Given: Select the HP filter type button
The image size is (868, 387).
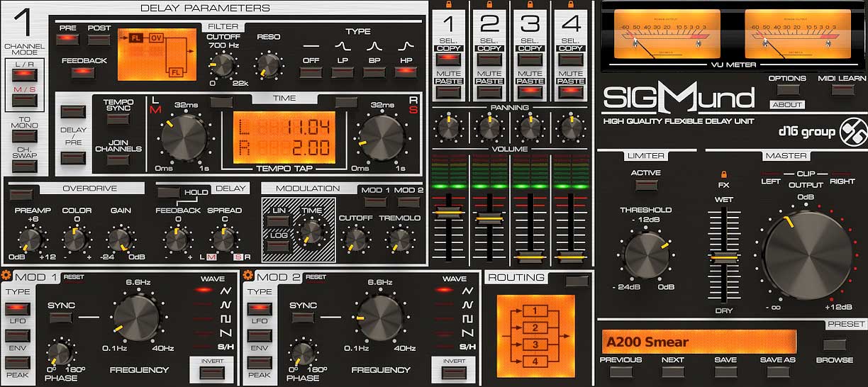Looking at the screenshot, I should 406,72.
